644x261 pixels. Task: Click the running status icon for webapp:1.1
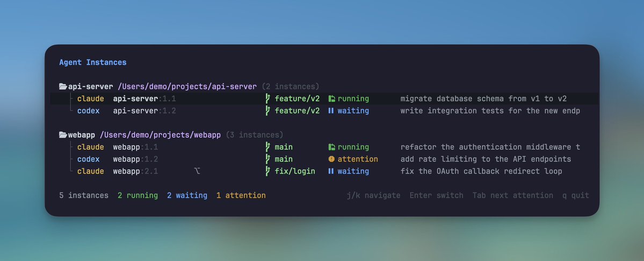pos(331,147)
